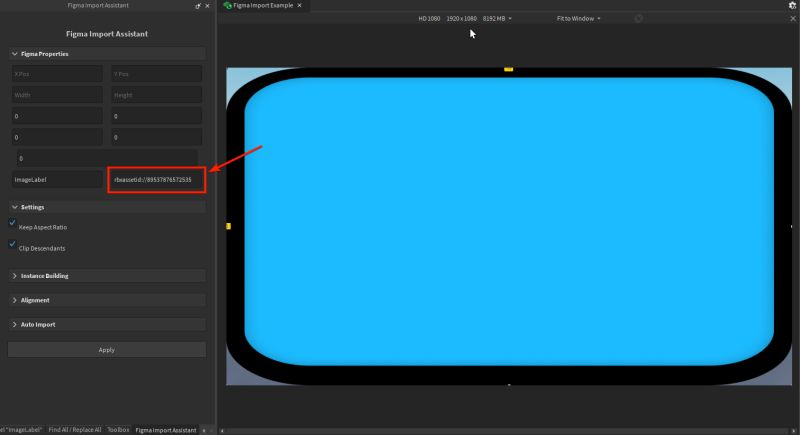The height and width of the screenshot is (435, 800).
Task: Switch to the Figma Import Example tab
Action: [262, 5]
